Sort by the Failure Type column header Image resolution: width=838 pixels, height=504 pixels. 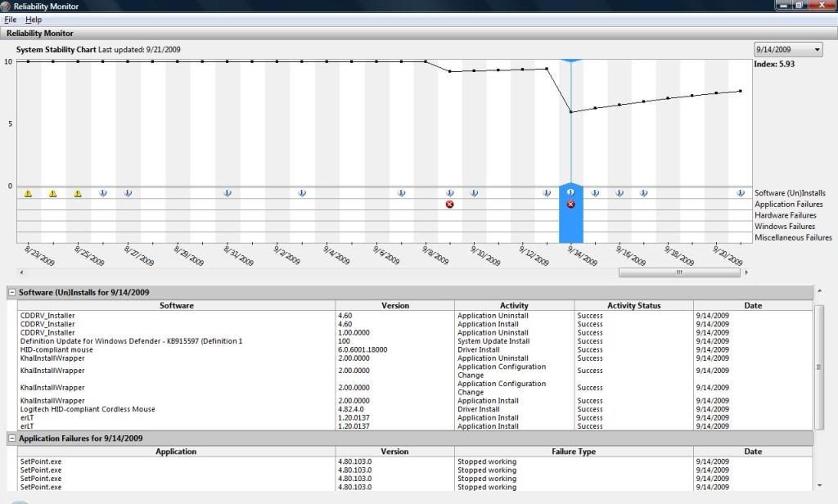[x=574, y=451]
